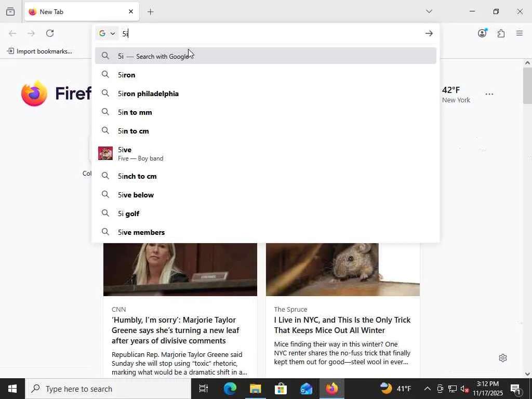Open a new tab with plus button
Viewport: 532px width, 399px height.
click(x=151, y=12)
